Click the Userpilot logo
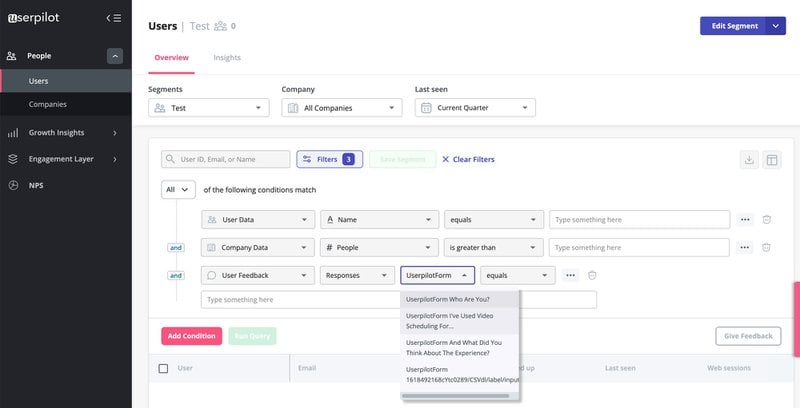Image resolution: width=800 pixels, height=408 pixels. 34,18
